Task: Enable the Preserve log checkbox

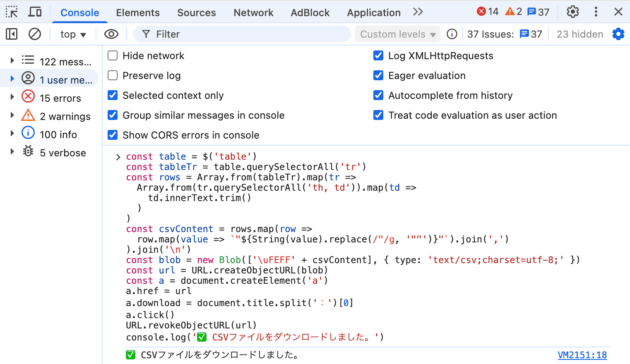Action: point(113,75)
